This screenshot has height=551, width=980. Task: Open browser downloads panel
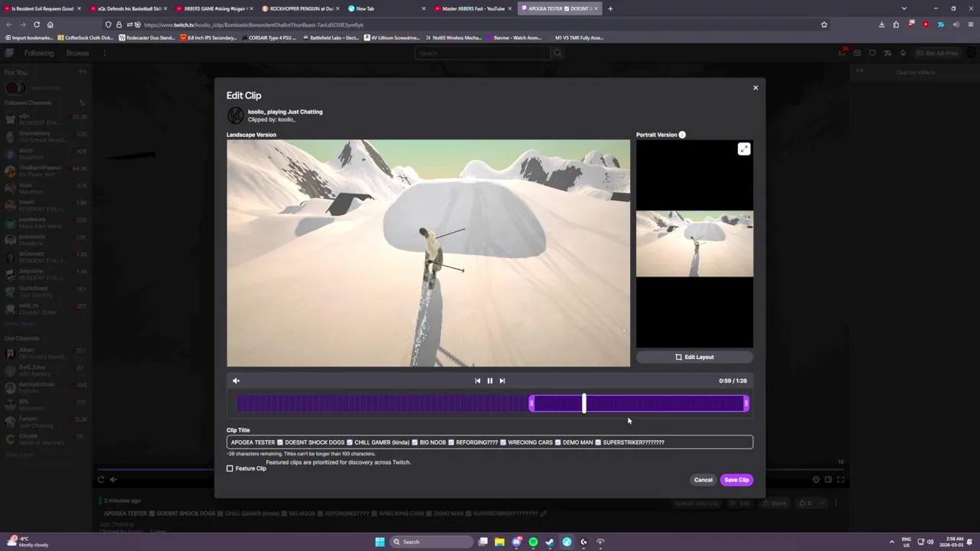(x=881, y=24)
